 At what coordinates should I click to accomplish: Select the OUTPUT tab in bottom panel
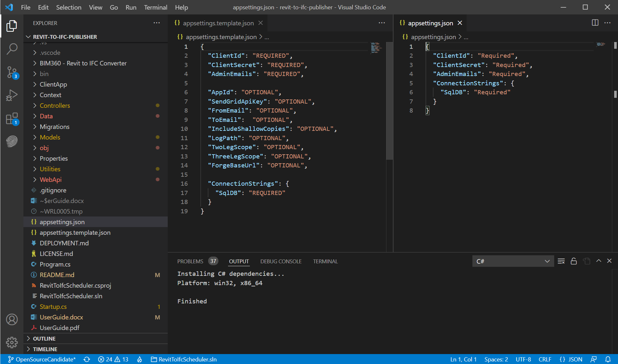[238, 261]
